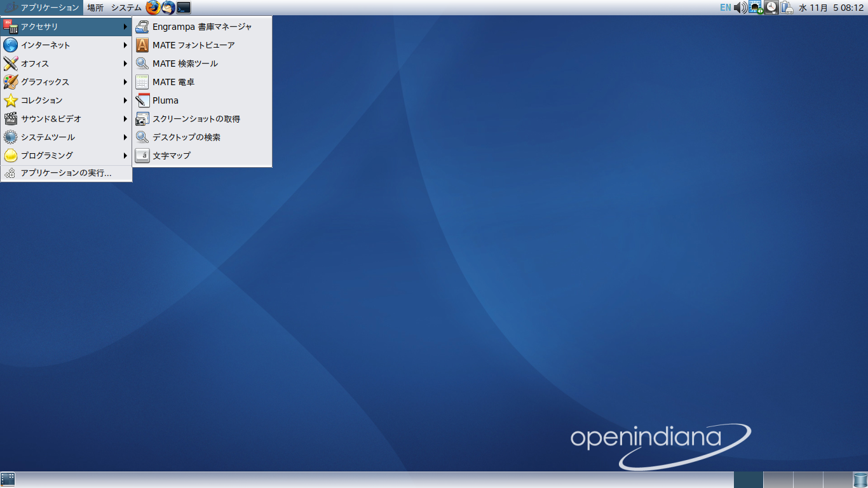The height and width of the screenshot is (488, 868).
Task: Expand the コレクション submenu
Action: tap(66, 100)
